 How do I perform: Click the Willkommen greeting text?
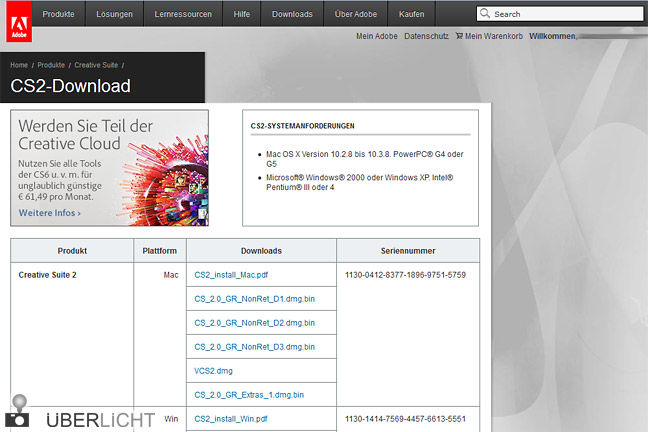553,36
